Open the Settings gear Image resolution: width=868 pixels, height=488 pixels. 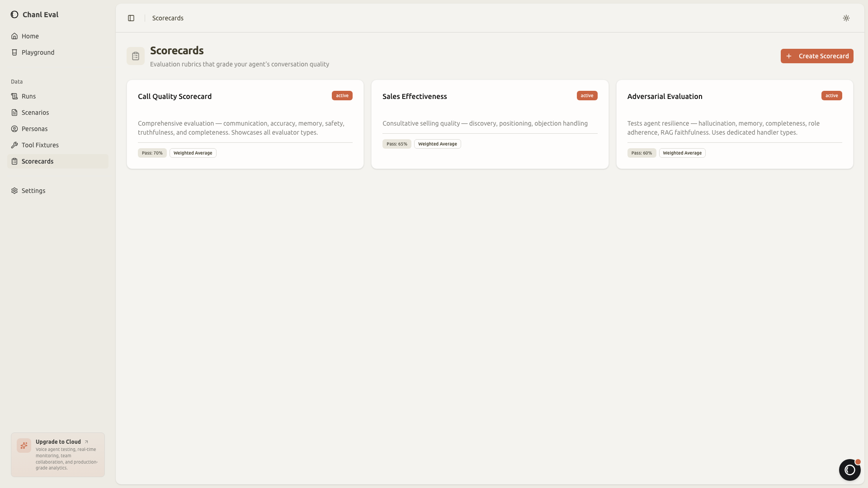point(14,191)
